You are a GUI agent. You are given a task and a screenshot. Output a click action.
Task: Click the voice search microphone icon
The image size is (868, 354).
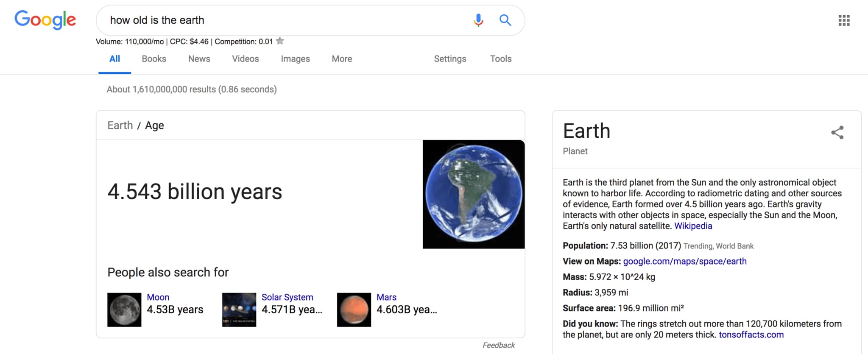coord(478,20)
